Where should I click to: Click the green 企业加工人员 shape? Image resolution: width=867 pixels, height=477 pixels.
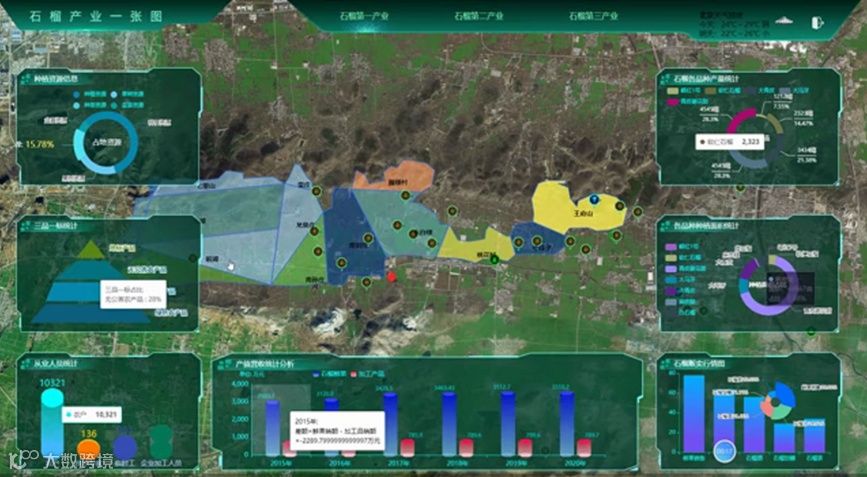[x=161, y=442]
